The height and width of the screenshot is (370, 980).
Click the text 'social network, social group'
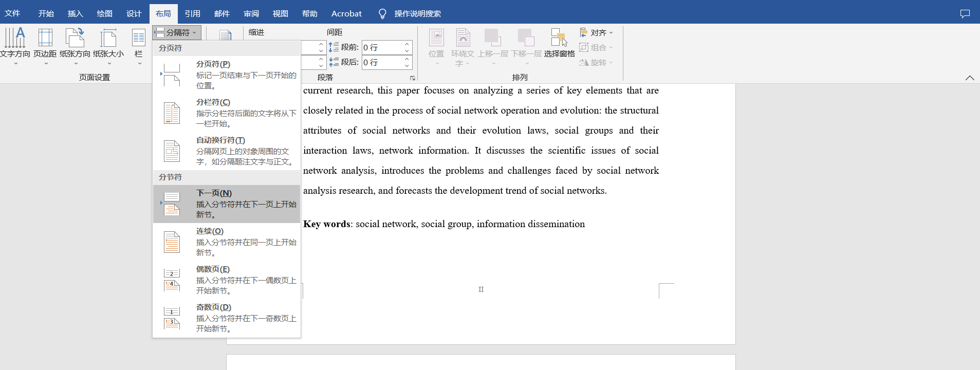click(x=413, y=224)
